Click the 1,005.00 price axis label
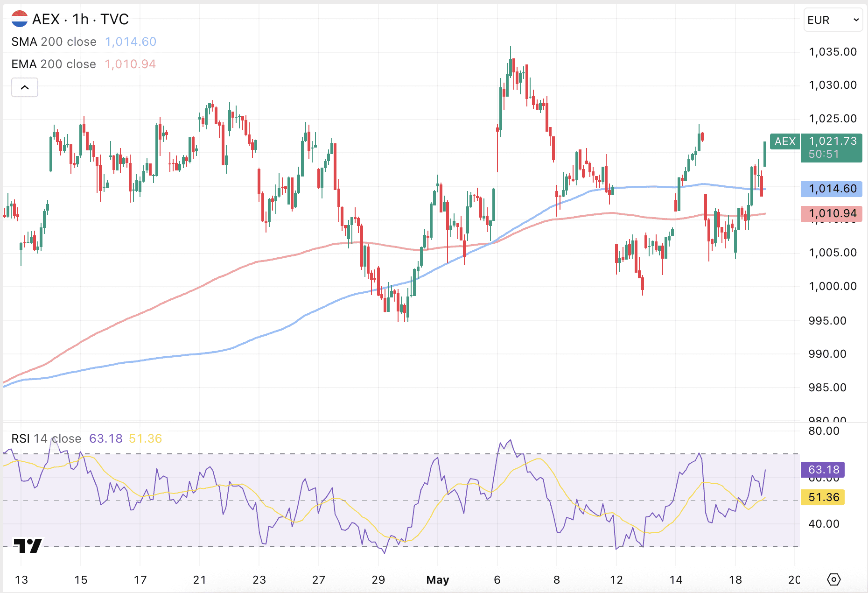The height and width of the screenshot is (593, 868). (x=833, y=253)
